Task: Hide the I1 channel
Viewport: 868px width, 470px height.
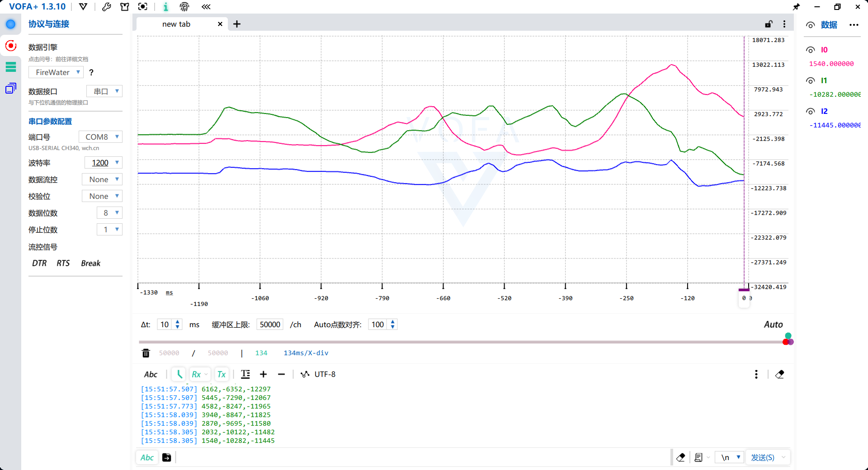Action: tap(811, 80)
